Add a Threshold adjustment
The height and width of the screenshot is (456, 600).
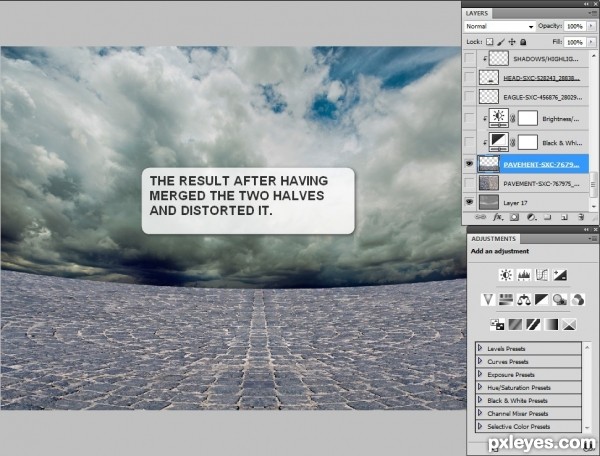533,324
